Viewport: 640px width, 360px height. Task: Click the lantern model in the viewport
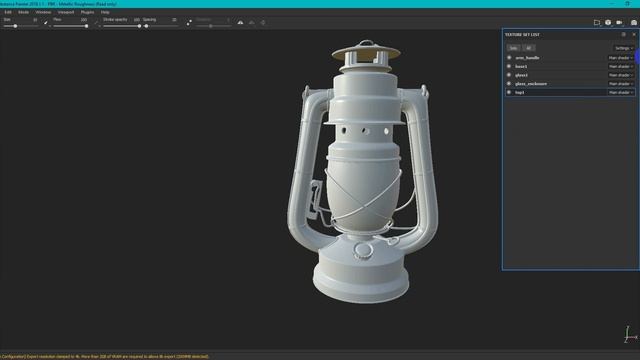click(x=363, y=171)
